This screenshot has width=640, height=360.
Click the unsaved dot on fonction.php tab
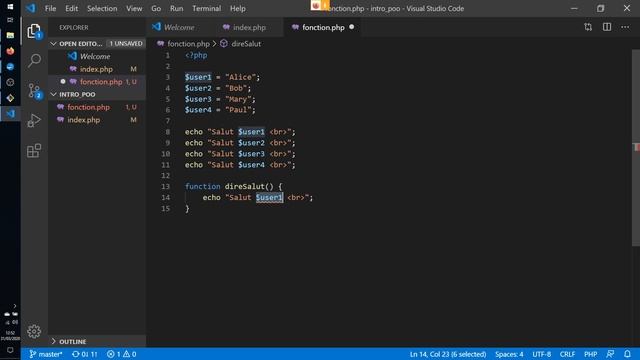pyautogui.click(x=351, y=27)
